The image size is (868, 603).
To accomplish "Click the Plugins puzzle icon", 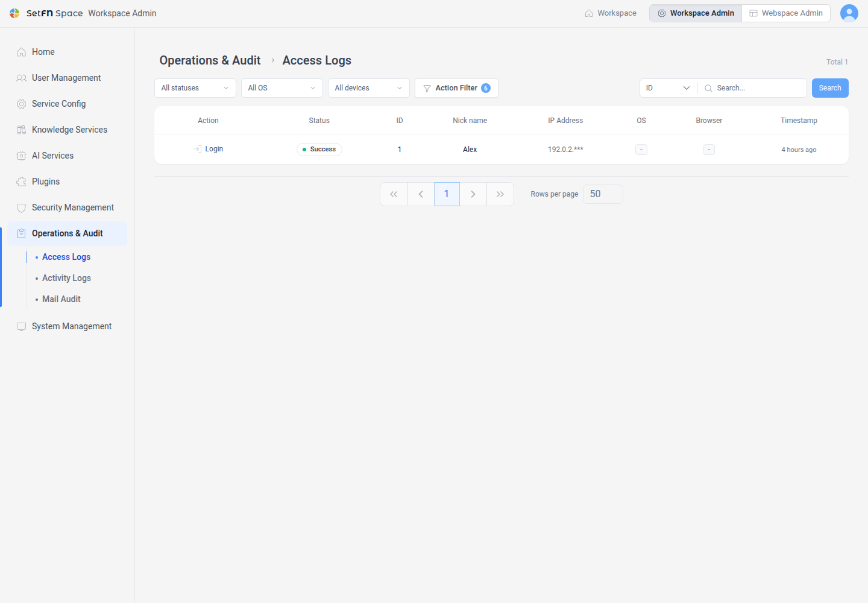I will pyautogui.click(x=21, y=182).
